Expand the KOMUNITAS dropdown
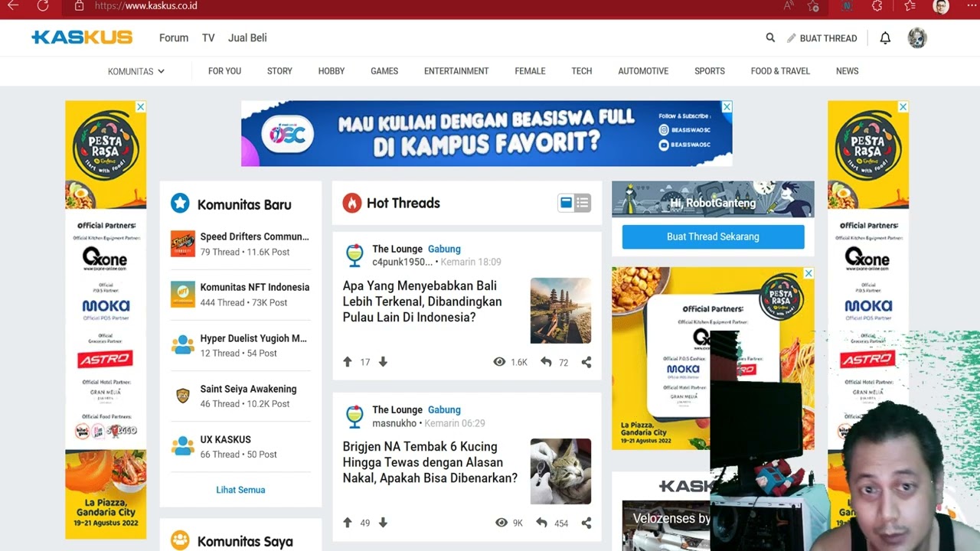The image size is (980, 551). point(136,71)
